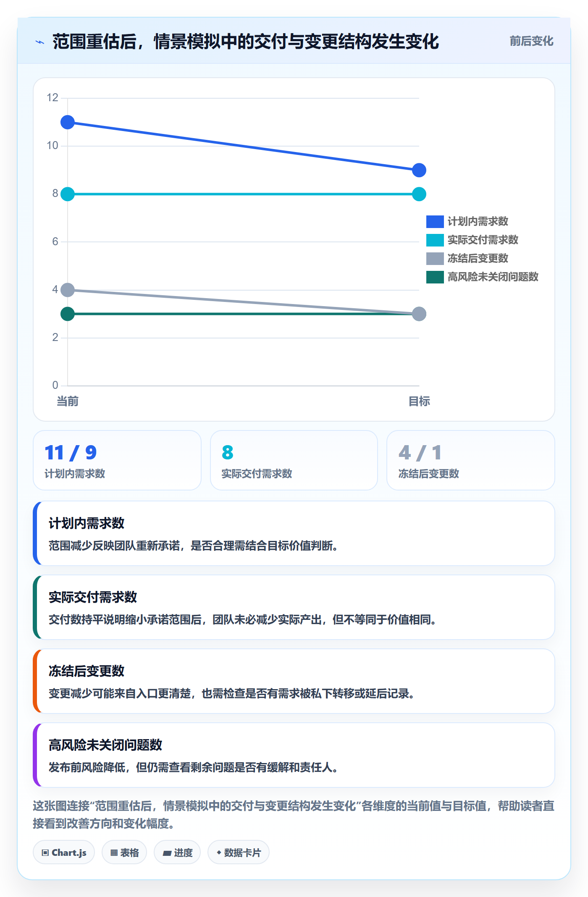Open the orange-bordered 冻结后变更数 insight card title

point(87,671)
